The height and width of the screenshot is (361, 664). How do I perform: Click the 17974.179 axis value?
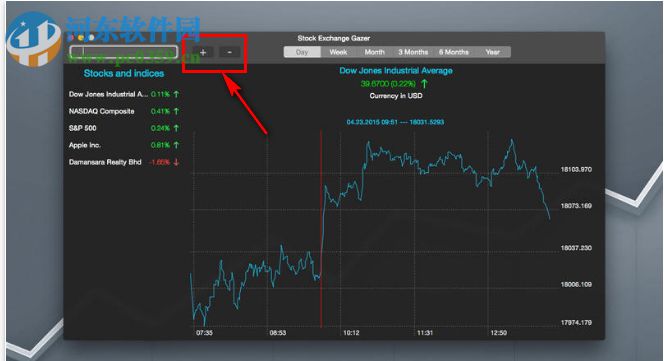576,322
